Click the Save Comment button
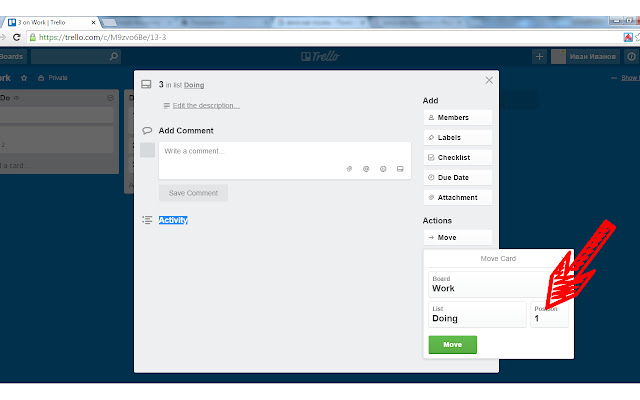640x400 pixels. [193, 193]
